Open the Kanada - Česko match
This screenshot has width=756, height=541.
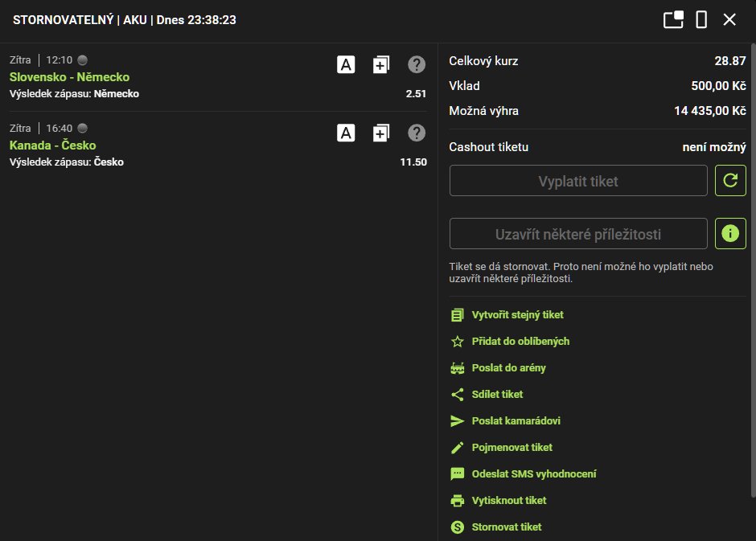(52, 145)
